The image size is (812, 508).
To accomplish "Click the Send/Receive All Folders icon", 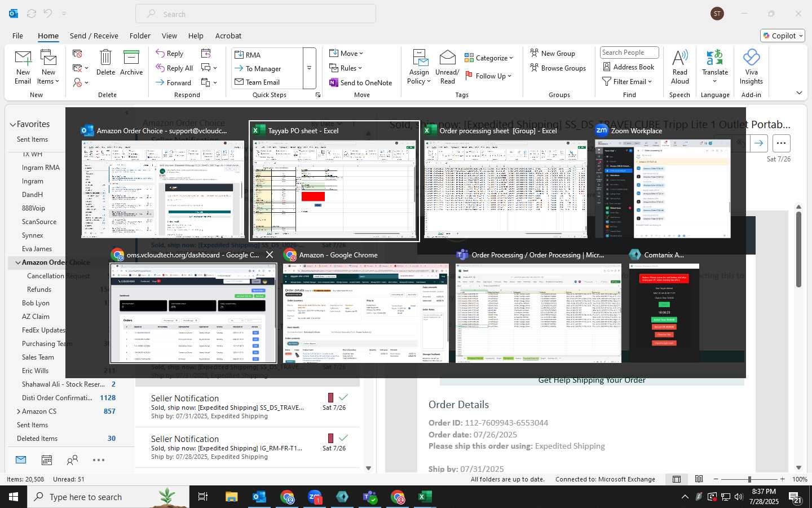I will 32,14.
